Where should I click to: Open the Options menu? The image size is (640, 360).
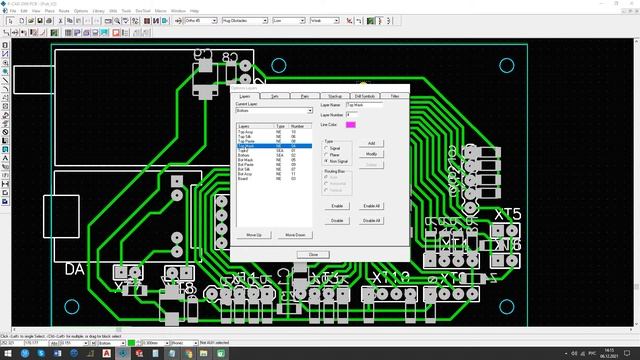pos(81,11)
